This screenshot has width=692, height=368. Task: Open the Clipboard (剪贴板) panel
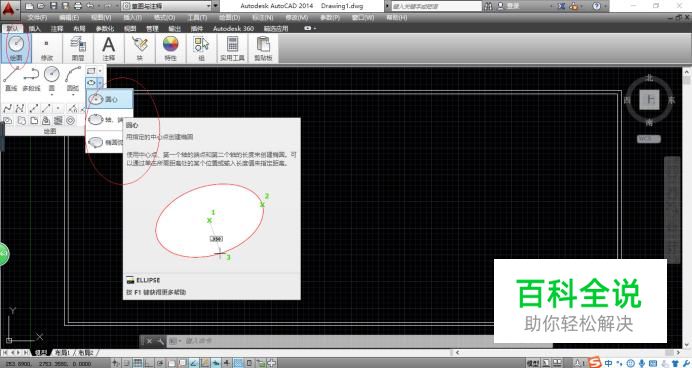point(263,48)
